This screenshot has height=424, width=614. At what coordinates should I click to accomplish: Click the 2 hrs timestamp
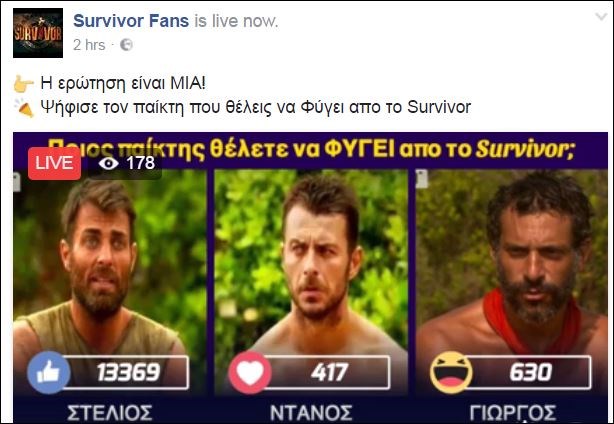tap(89, 45)
